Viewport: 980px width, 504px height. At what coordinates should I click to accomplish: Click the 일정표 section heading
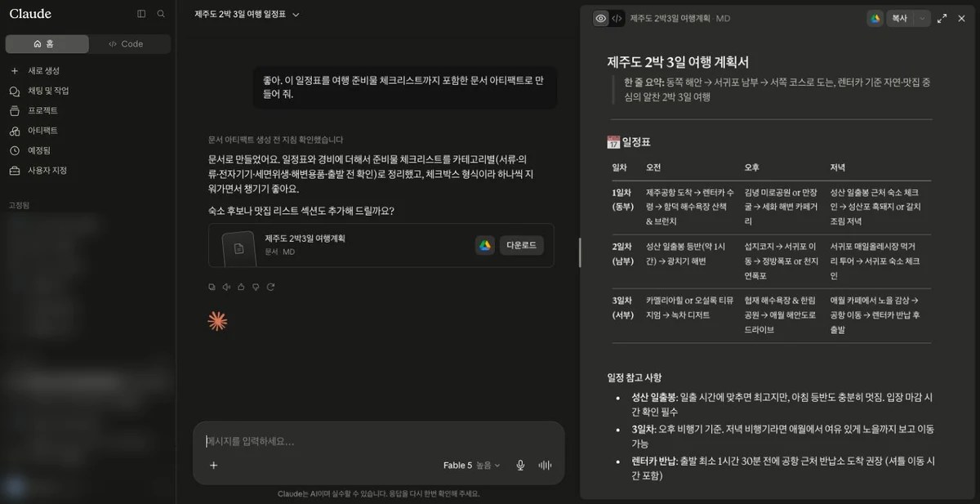(629, 142)
